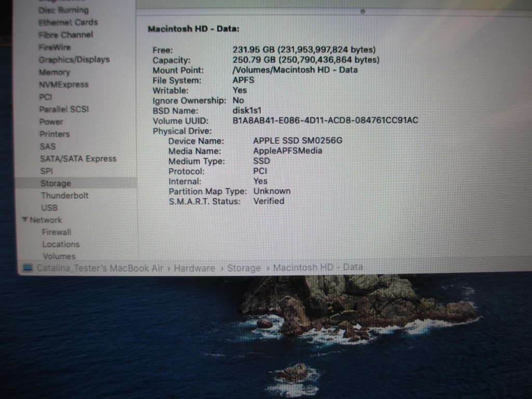The height and width of the screenshot is (399, 532).
Task: Click the Protocol value PCI
Action: pos(260,171)
